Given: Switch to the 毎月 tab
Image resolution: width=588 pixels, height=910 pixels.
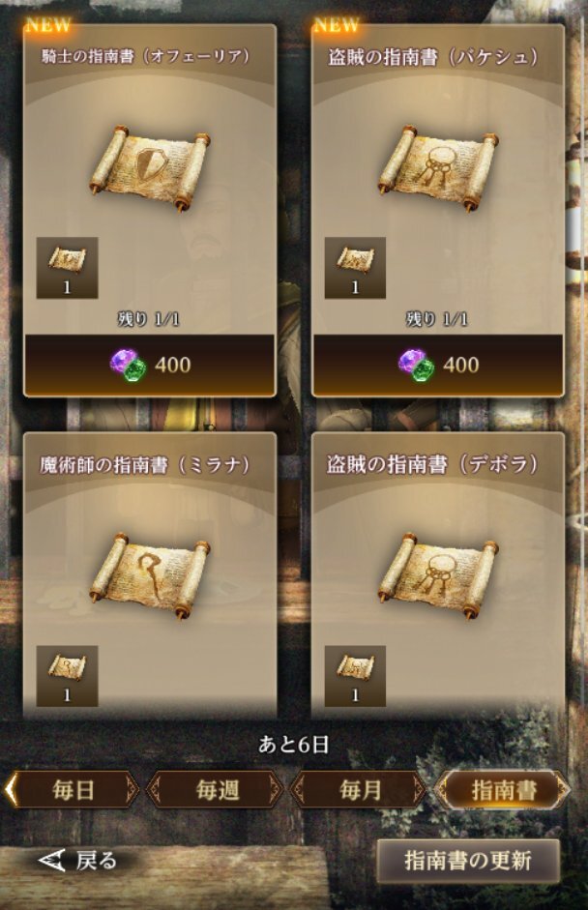Looking at the screenshot, I should tap(360, 790).
